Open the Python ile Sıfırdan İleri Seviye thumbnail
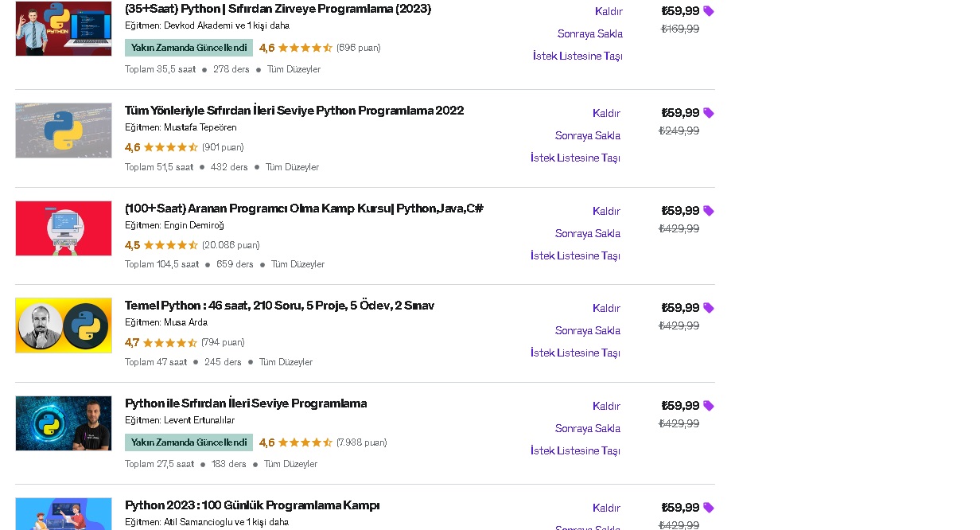The height and width of the screenshot is (530, 980). (x=64, y=423)
